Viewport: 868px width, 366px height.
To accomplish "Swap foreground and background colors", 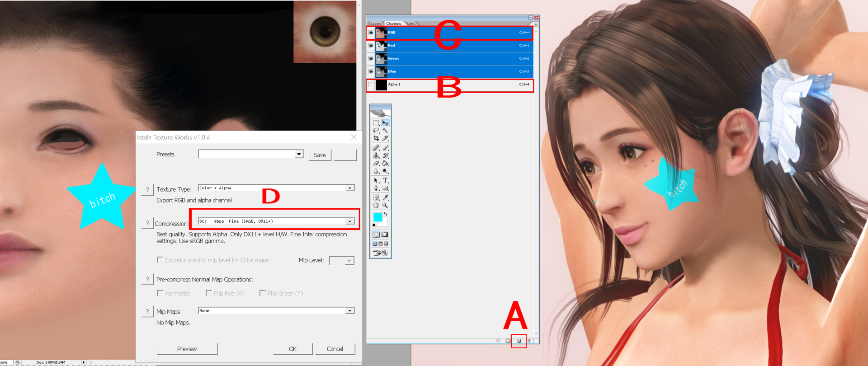I will 386,214.
